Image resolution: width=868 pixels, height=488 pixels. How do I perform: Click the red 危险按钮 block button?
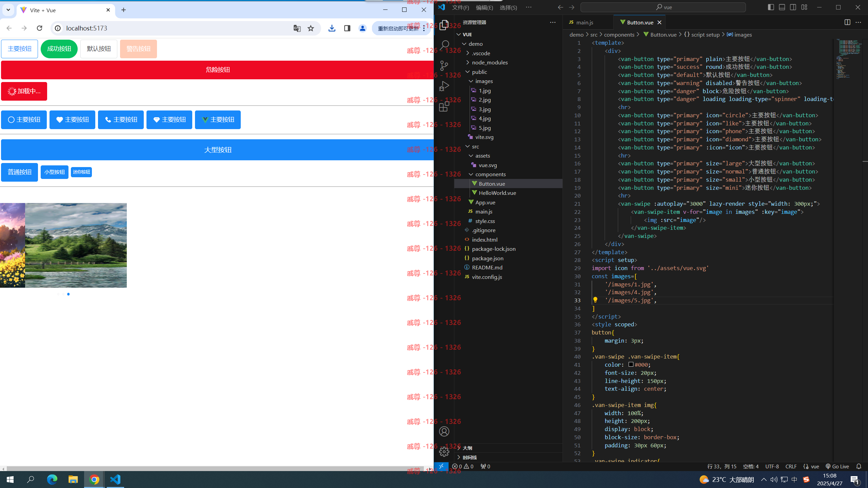pos(217,70)
